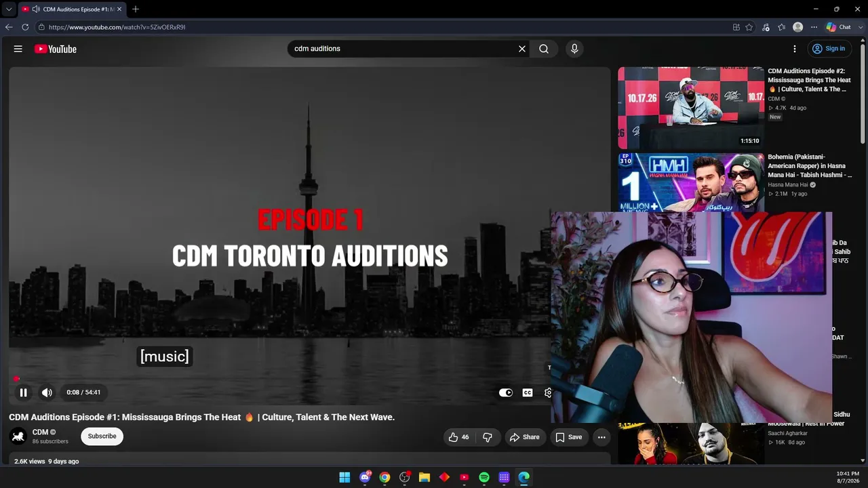Screen dimensions: 868x488
Task: Mute the video player volume
Action: (x=47, y=392)
